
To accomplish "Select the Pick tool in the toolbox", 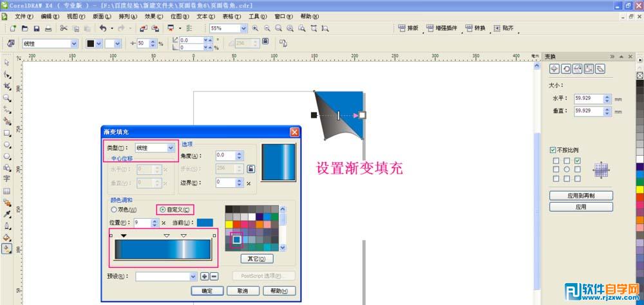I will tap(7, 62).
